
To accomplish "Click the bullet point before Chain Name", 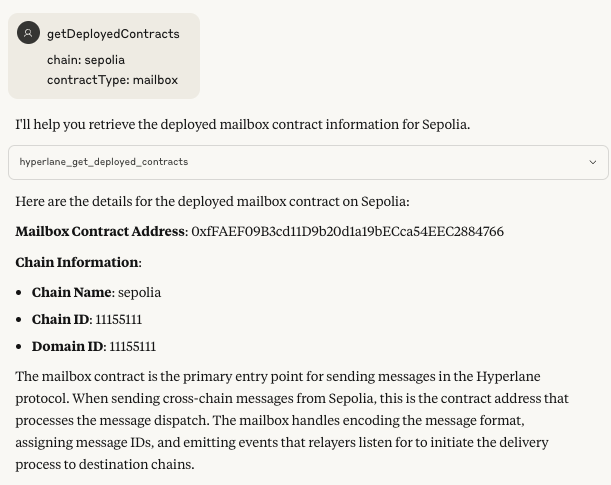I will [21, 293].
